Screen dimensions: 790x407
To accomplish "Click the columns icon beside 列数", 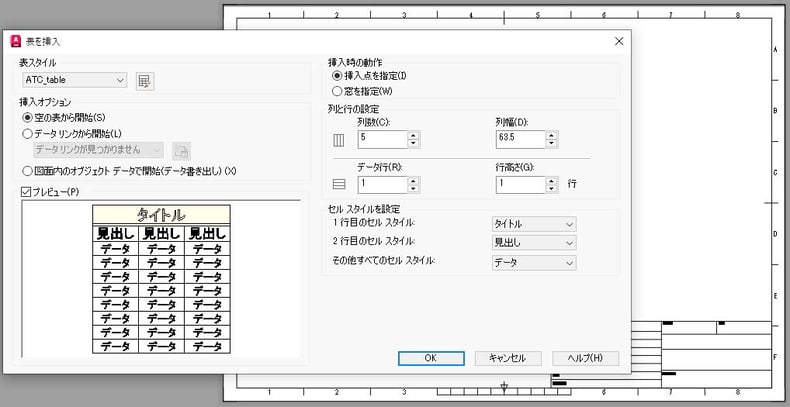I will pyautogui.click(x=339, y=141).
